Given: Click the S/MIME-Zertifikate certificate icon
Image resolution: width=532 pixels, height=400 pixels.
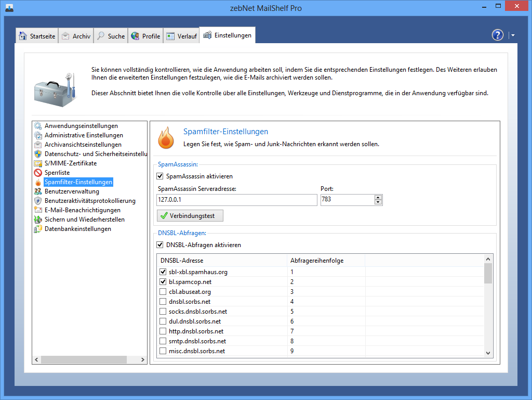Looking at the screenshot, I should [x=38, y=163].
